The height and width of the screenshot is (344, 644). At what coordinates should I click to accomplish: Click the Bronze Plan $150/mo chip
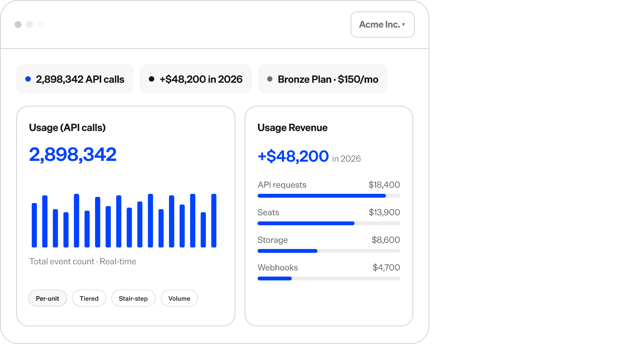[323, 79]
